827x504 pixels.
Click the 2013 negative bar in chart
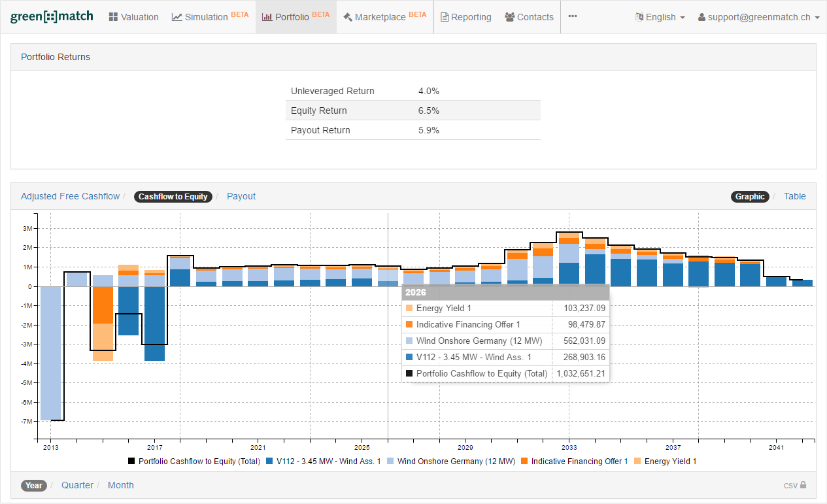[x=50, y=353]
